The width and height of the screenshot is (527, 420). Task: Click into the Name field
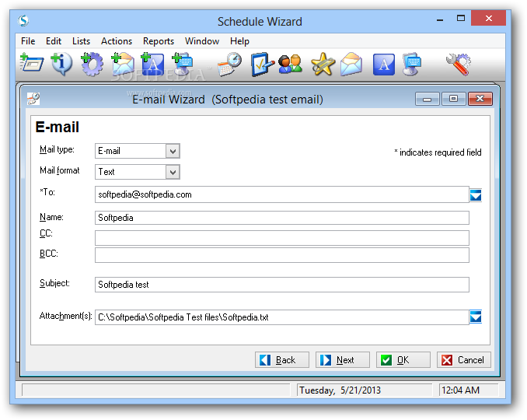tap(282, 218)
